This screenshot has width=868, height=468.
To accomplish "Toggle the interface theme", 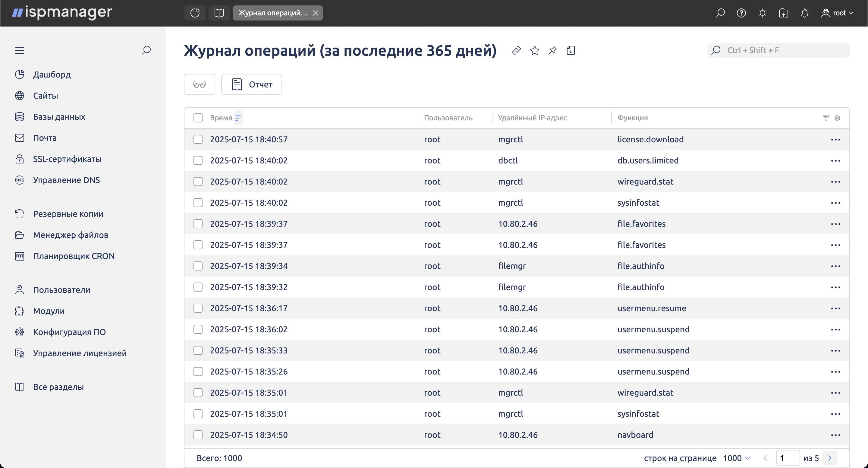I will pos(762,13).
